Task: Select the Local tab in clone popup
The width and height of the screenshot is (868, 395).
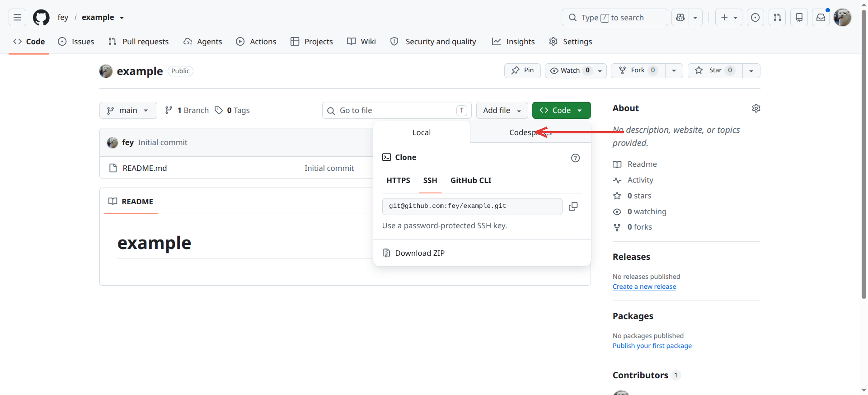Action: pos(422,132)
